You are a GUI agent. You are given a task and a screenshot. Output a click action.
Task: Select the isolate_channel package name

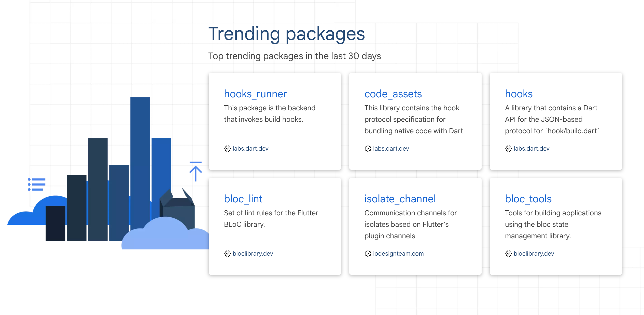(400, 199)
